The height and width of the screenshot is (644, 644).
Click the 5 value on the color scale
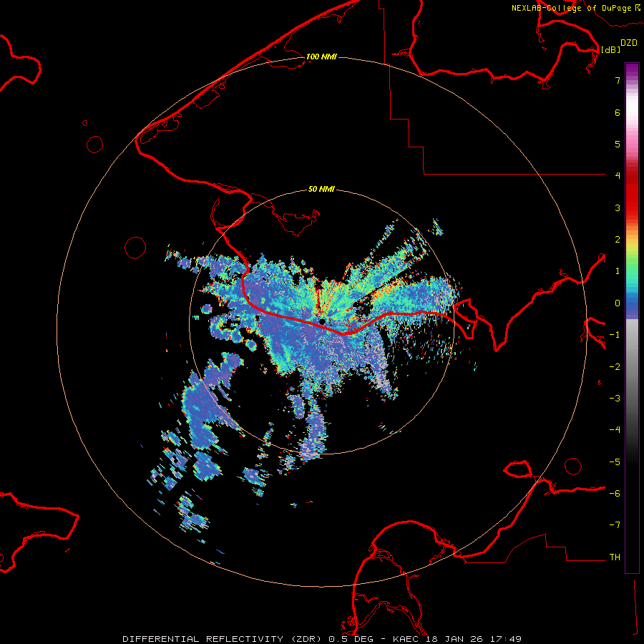click(618, 144)
